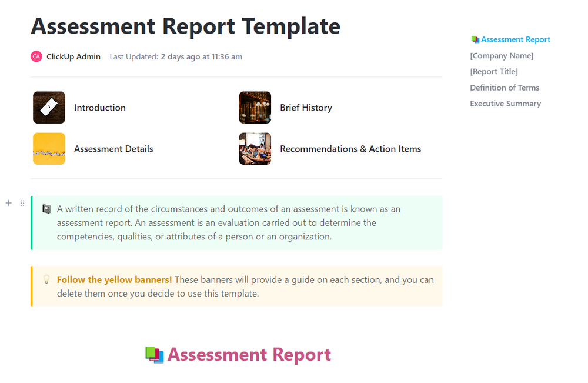The image size is (588, 383).
Task: Click the Assessment Details section icon
Action: point(49,148)
